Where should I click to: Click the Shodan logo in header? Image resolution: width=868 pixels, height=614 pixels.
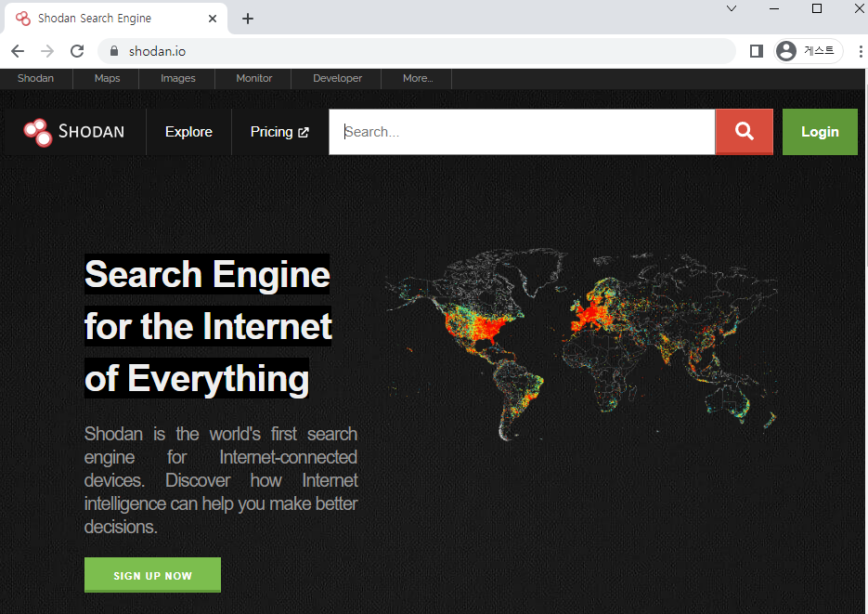pyautogui.click(x=74, y=132)
